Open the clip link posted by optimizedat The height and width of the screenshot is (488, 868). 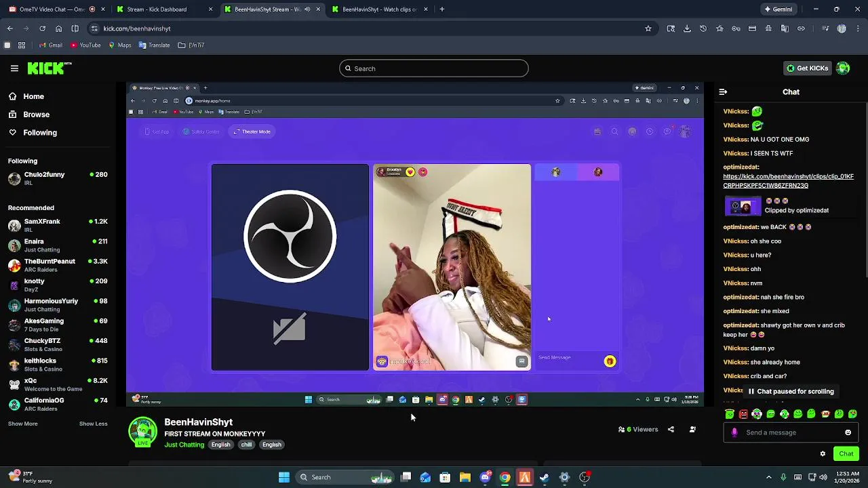click(788, 181)
